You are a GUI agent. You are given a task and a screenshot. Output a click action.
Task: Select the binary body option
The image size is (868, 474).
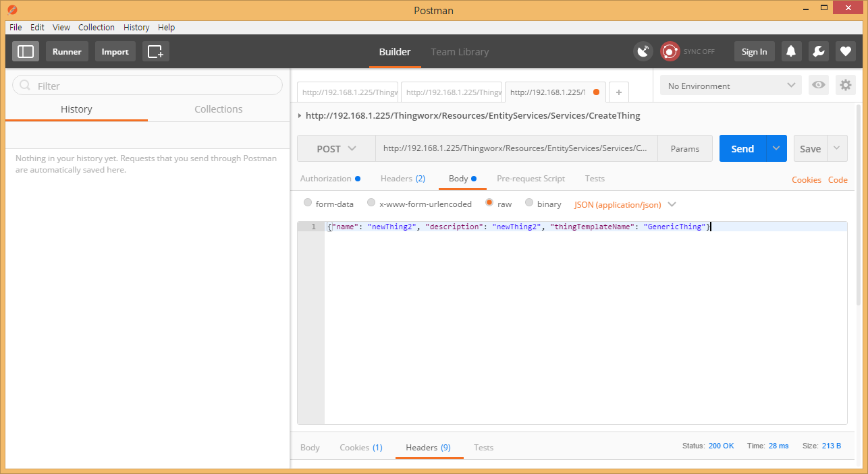(529, 203)
